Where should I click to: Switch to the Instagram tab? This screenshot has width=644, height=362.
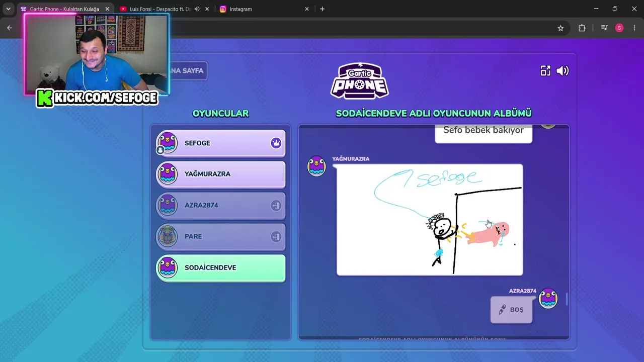(264, 9)
